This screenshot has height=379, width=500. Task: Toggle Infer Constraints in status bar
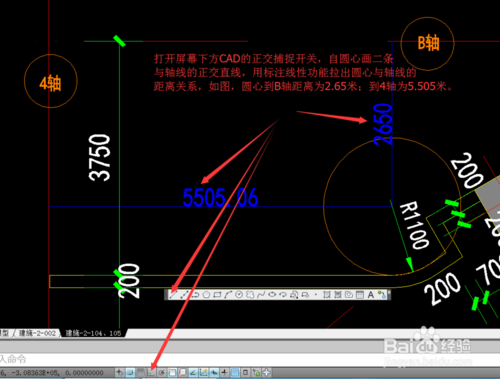tap(120, 372)
